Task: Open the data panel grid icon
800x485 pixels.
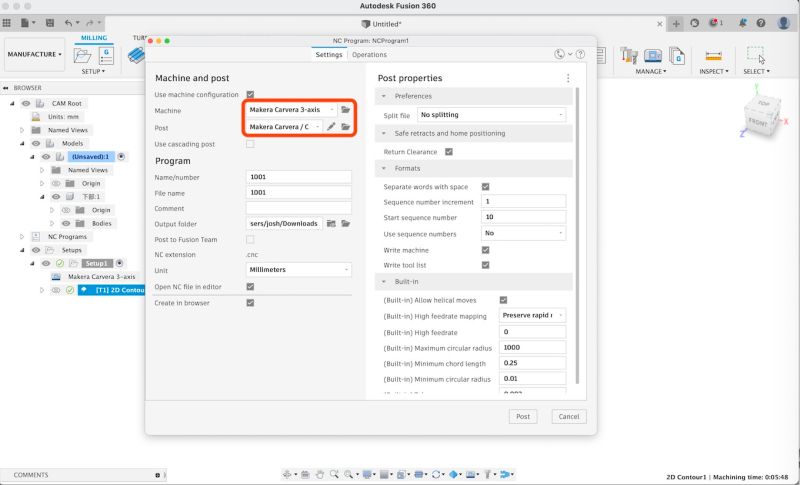Action: click(x=7, y=23)
